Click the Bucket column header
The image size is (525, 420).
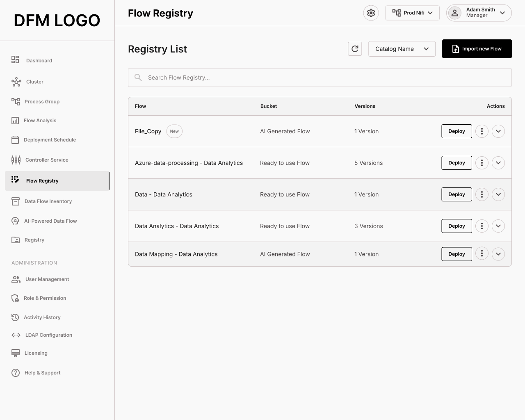(269, 106)
